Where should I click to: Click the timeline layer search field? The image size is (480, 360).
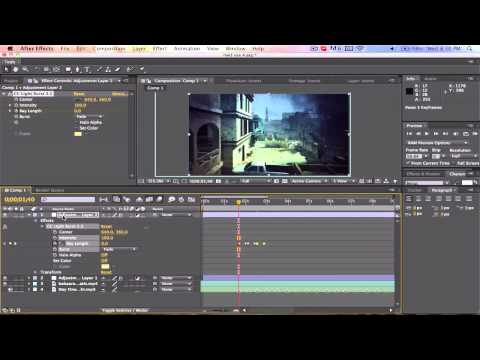pos(68,199)
